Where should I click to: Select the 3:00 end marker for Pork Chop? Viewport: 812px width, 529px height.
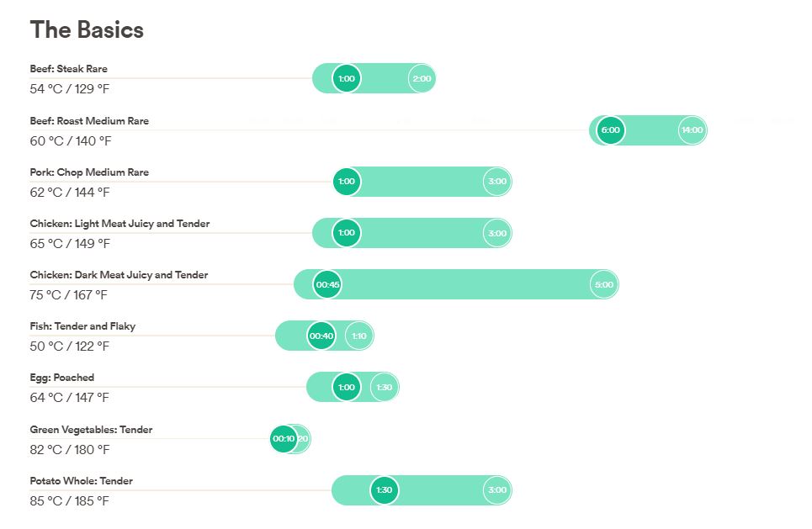pos(497,182)
